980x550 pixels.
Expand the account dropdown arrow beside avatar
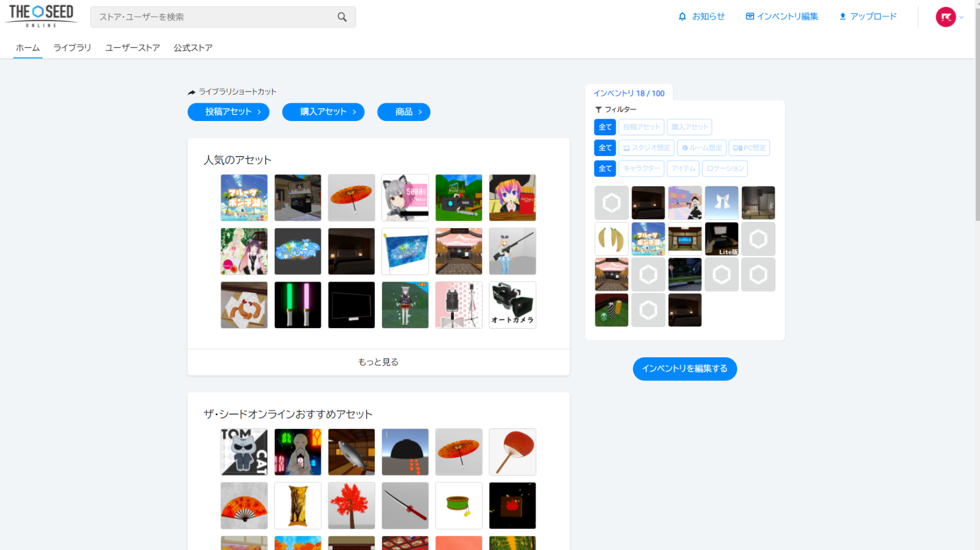click(962, 17)
